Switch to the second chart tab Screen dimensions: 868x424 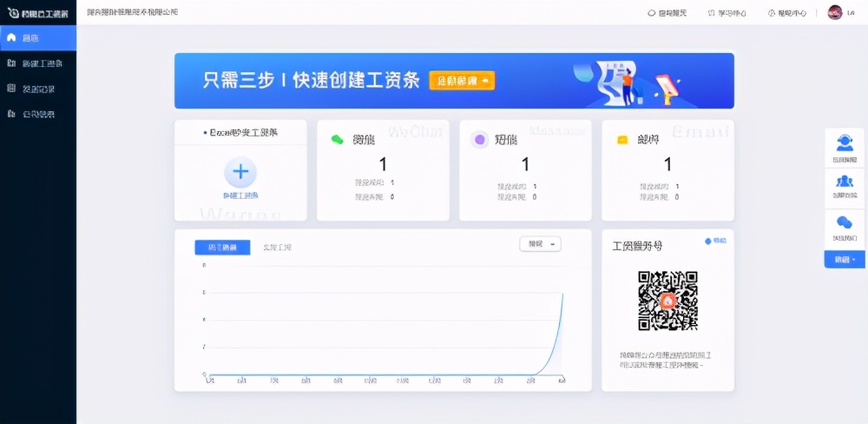(x=277, y=248)
